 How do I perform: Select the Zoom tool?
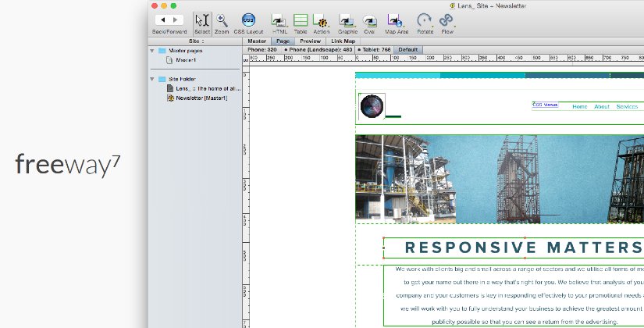[x=222, y=21]
